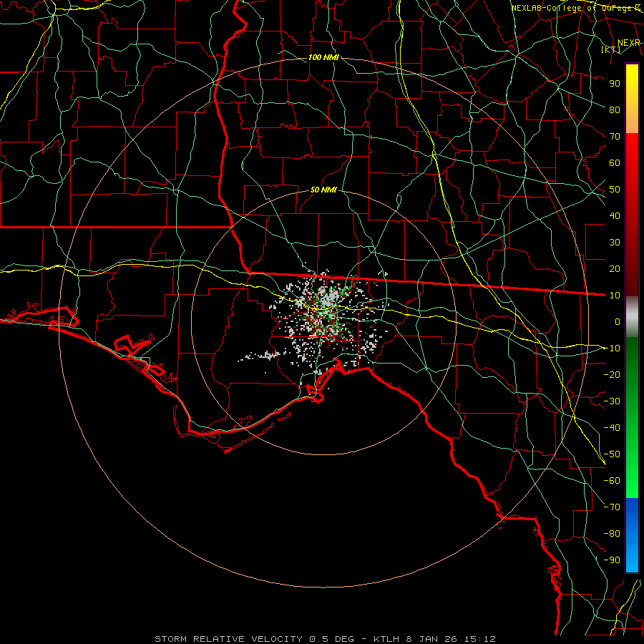This screenshot has width=644, height=644.
Task: Click the -10 scale value
Action: (x=612, y=348)
